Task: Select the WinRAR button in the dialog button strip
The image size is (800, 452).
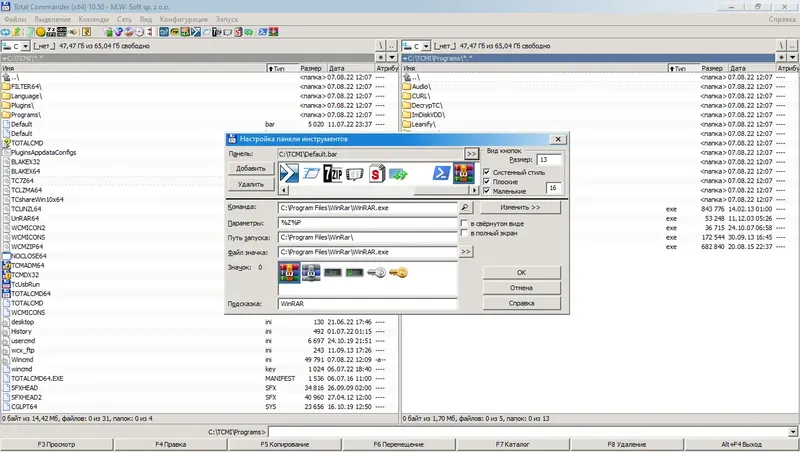Action: [463, 173]
